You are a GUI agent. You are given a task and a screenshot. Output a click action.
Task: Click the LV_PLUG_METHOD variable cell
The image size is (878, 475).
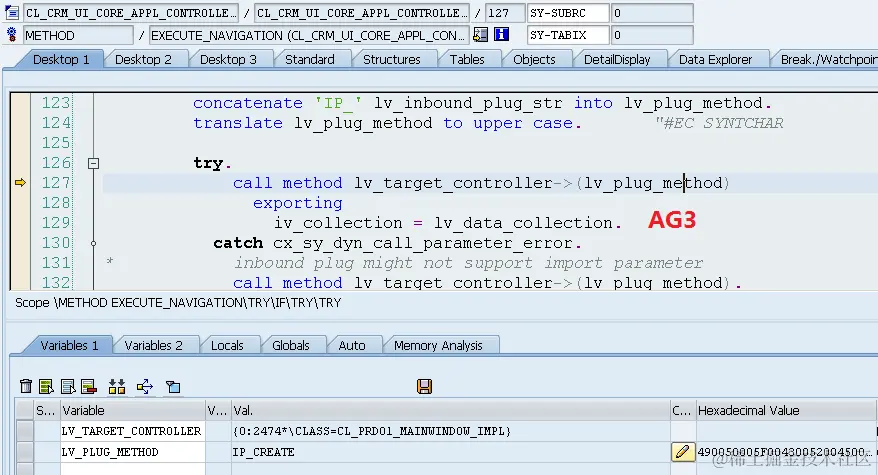click(x=133, y=452)
